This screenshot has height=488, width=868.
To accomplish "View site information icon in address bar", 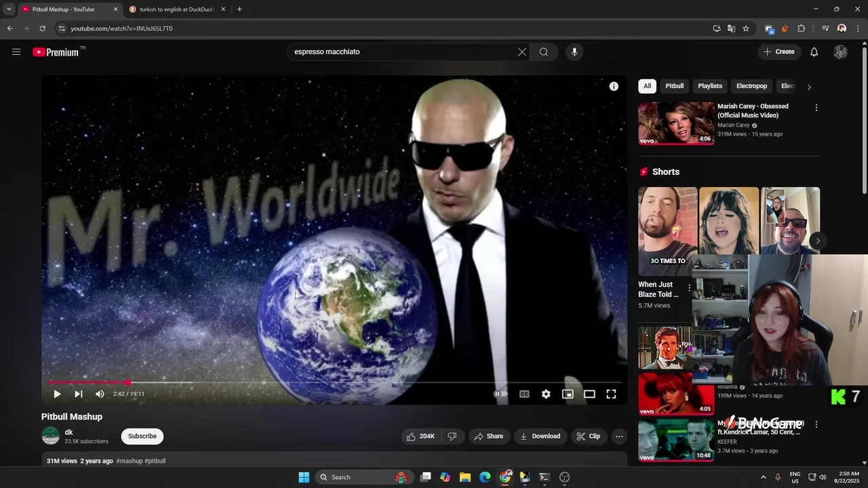I will pyautogui.click(x=62, y=28).
